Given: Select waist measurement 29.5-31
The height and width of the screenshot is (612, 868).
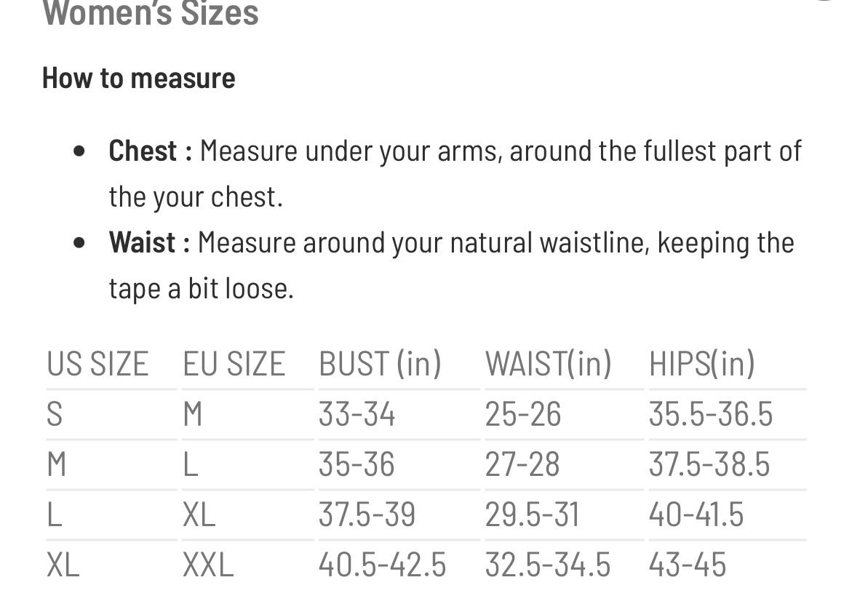Looking at the screenshot, I should click(x=532, y=514).
